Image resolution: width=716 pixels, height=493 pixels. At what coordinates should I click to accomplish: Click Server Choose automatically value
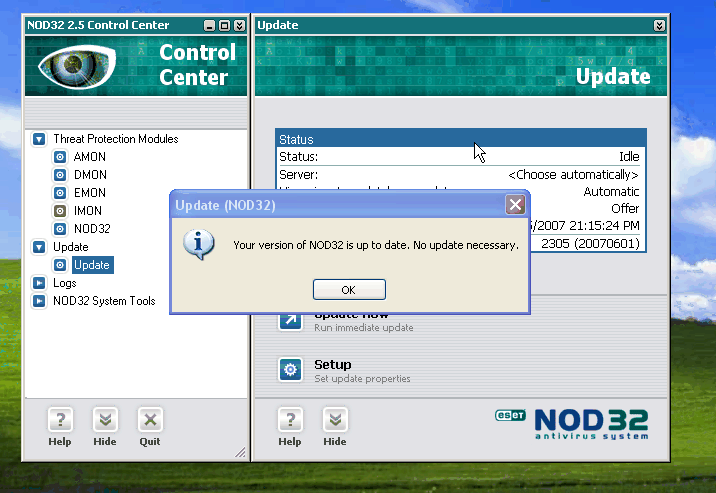tap(573, 175)
